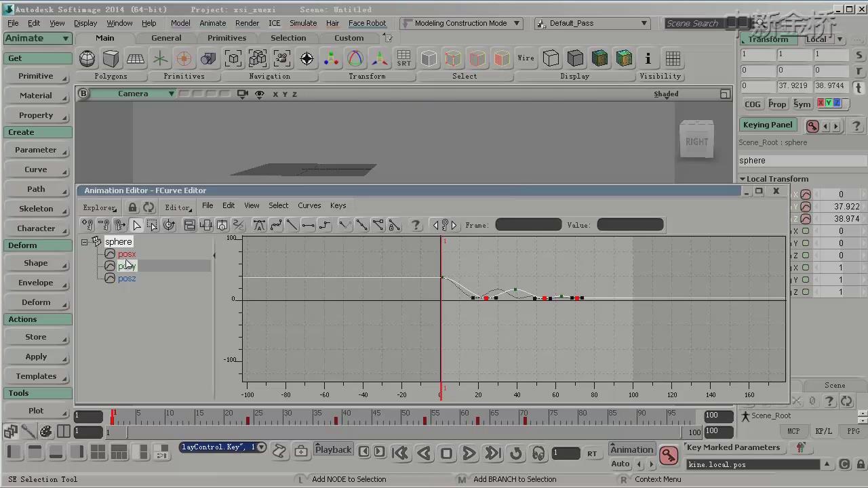The height and width of the screenshot is (488, 868).
Task: Click the palette icon in lower-left panel
Action: pyautogui.click(x=45, y=431)
